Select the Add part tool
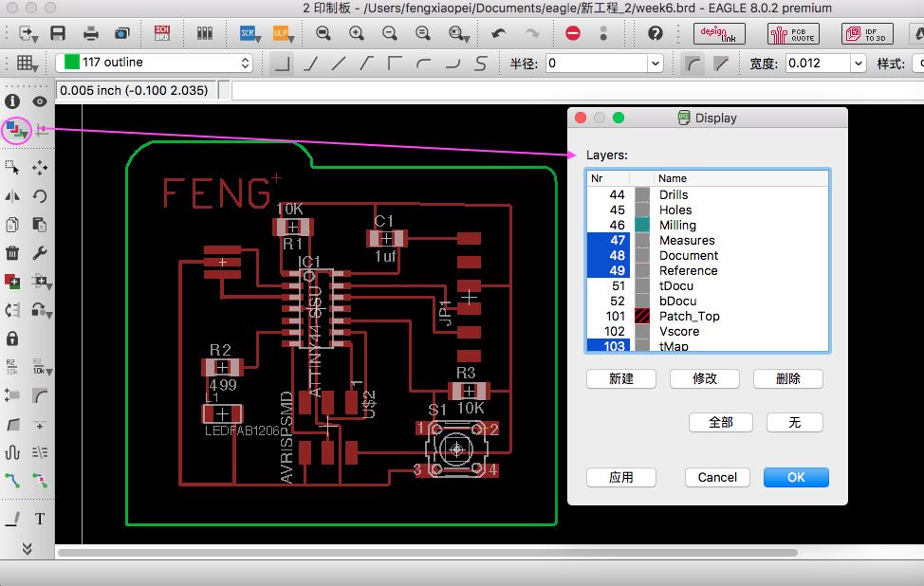Screen dimensions: 924x586 pos(12,282)
